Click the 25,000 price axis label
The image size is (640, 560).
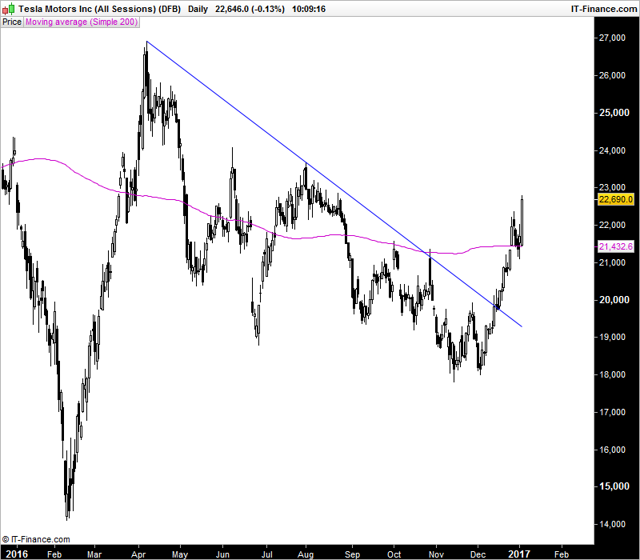point(614,113)
